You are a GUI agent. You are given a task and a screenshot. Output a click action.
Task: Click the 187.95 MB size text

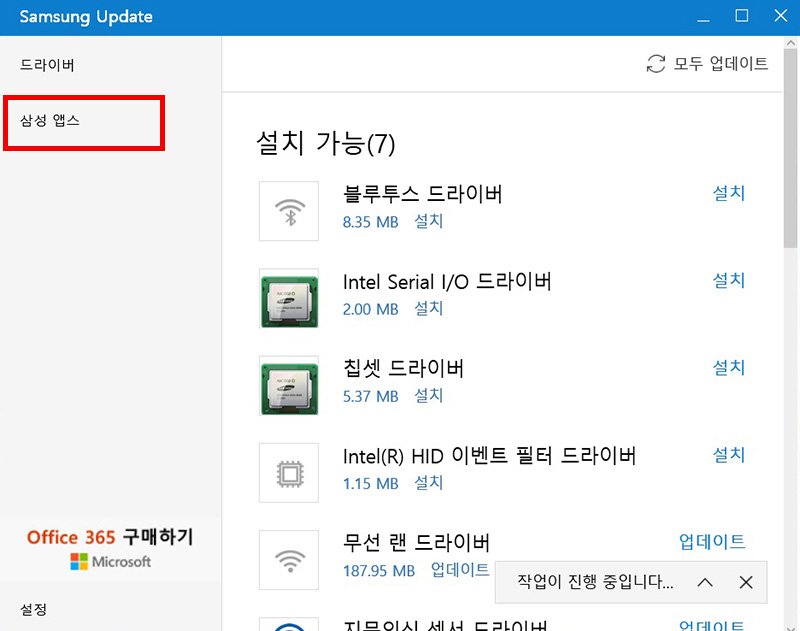pyautogui.click(x=379, y=570)
